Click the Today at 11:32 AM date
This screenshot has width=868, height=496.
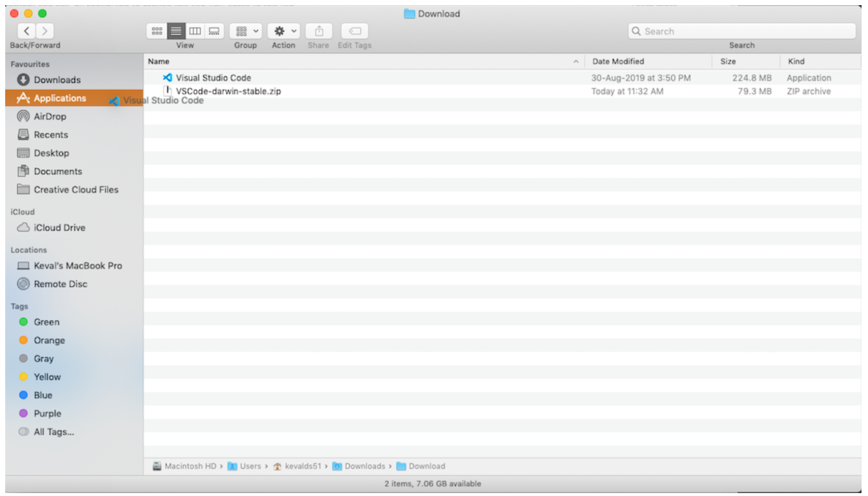[x=627, y=91]
